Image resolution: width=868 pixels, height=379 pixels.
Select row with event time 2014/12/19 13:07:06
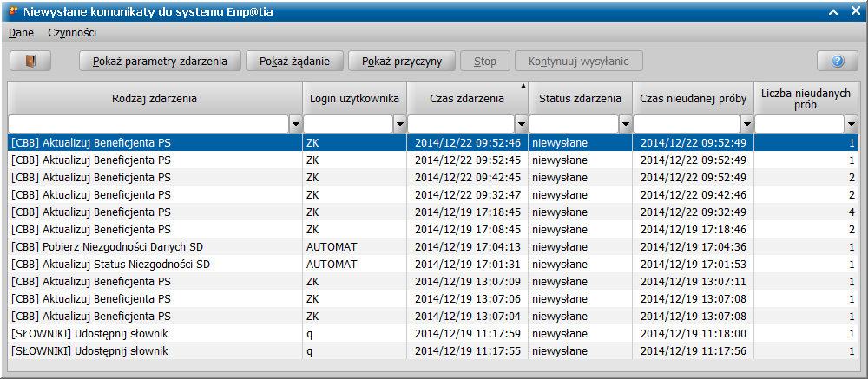click(x=433, y=298)
